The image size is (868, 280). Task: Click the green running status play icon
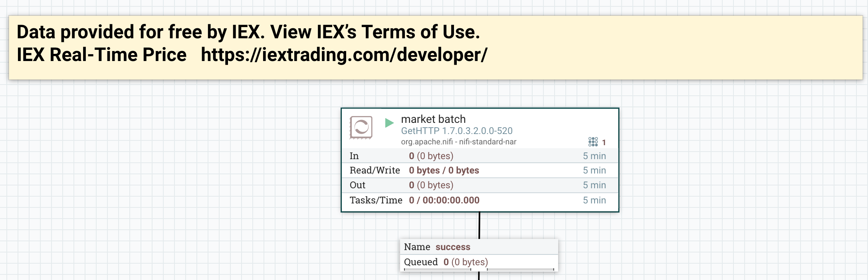389,123
